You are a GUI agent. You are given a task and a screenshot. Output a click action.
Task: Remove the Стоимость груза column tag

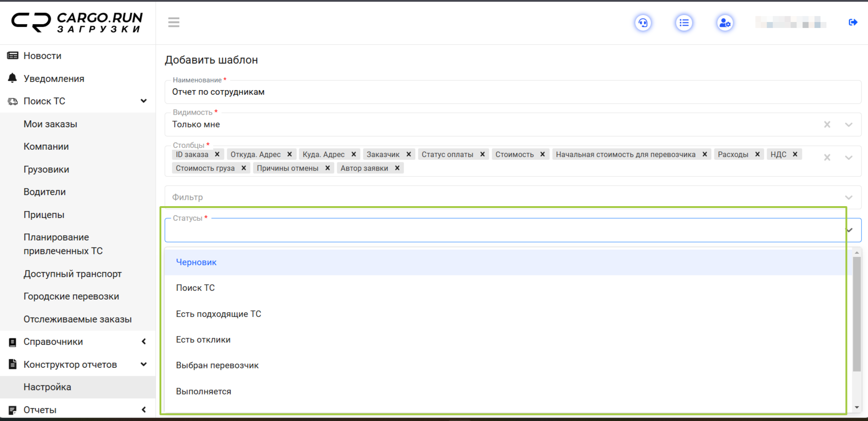tap(244, 168)
